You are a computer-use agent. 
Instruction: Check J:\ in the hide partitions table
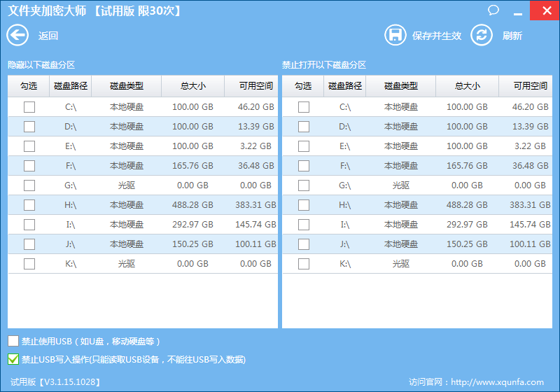click(29, 244)
